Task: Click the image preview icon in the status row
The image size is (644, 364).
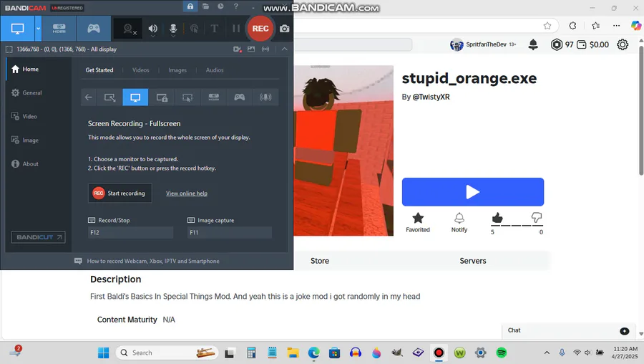Action: pos(251,49)
